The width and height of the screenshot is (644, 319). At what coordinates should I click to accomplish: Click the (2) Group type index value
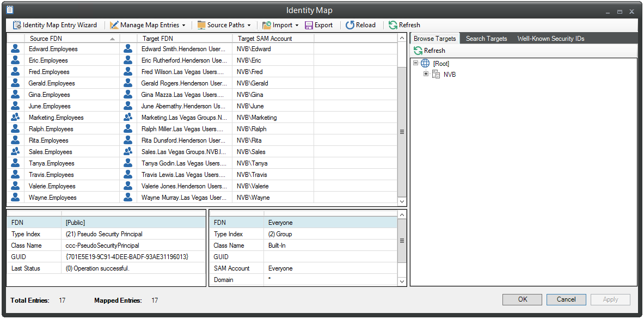(x=280, y=234)
